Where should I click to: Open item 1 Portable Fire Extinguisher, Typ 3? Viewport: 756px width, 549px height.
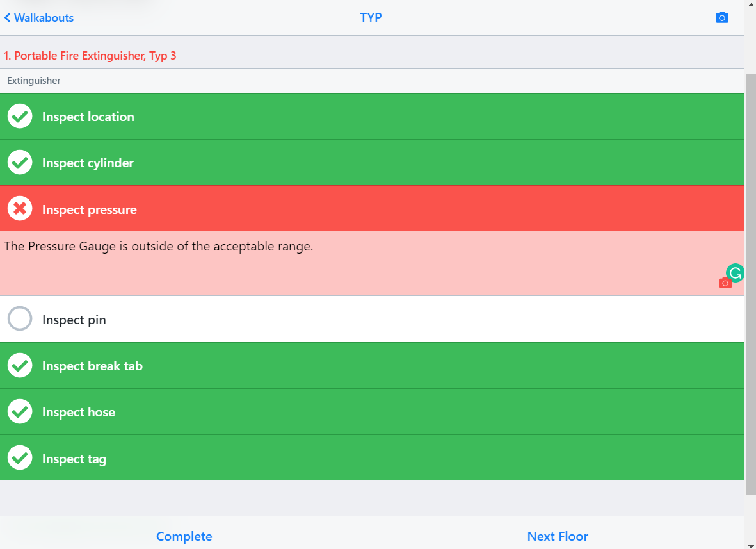click(x=90, y=56)
